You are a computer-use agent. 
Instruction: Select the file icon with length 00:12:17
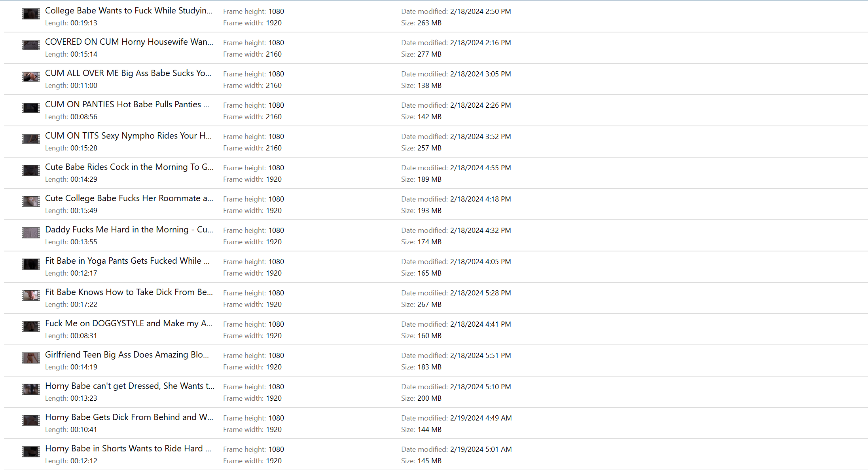coord(30,264)
